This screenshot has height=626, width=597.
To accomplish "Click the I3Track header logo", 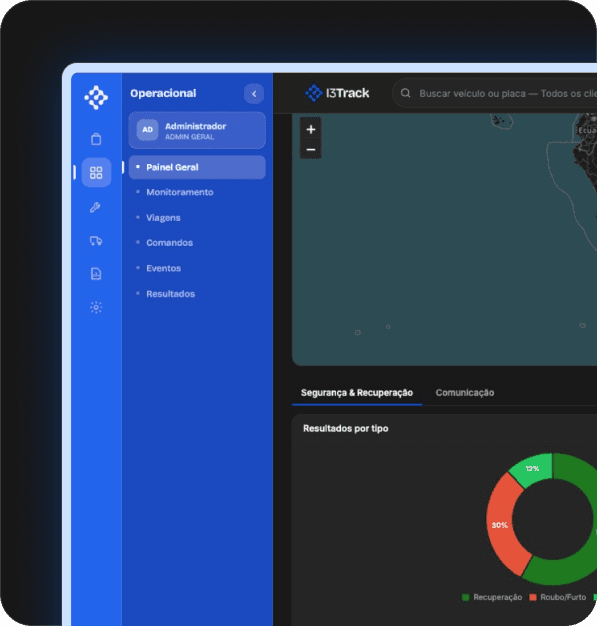I will 337,93.
